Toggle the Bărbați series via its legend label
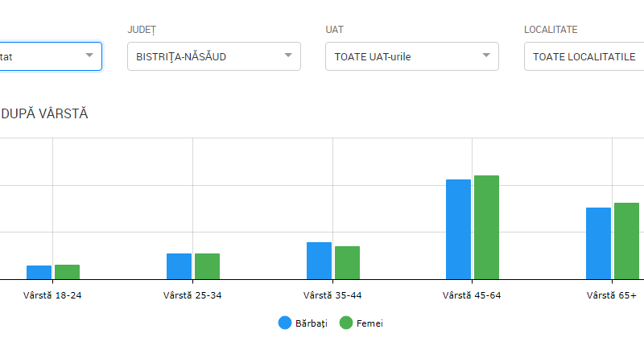This screenshot has width=644, height=354. click(312, 323)
